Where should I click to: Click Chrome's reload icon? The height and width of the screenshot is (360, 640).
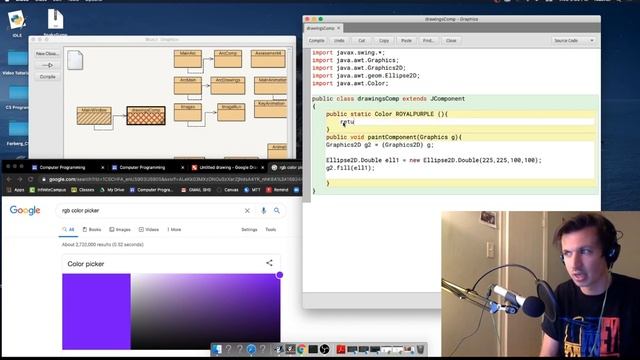pos(31,179)
